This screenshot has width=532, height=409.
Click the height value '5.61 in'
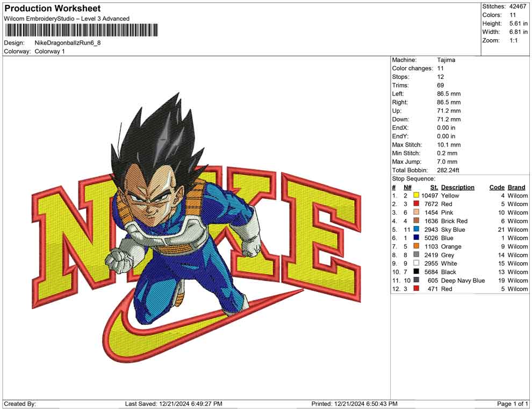tap(518, 24)
